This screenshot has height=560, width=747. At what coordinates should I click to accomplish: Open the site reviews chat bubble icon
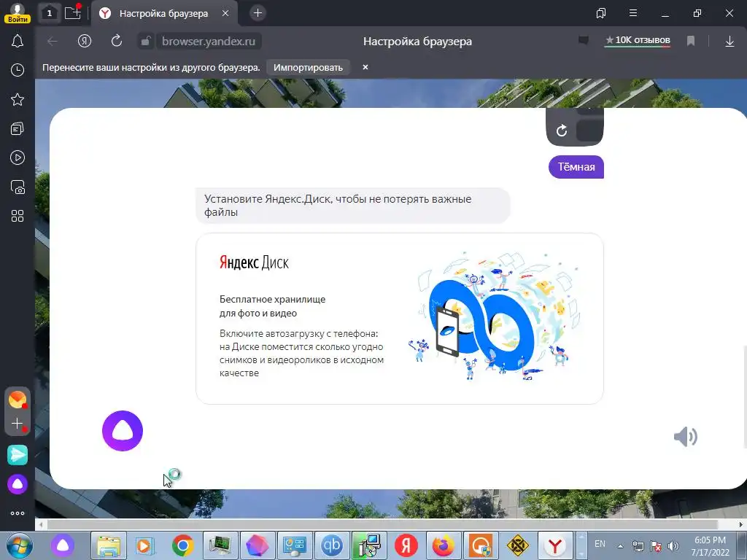tap(584, 41)
